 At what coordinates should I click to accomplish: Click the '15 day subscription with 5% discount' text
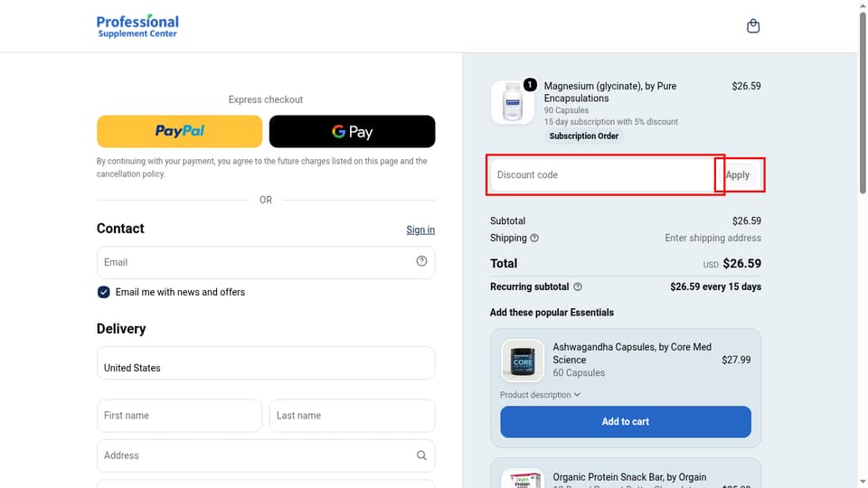tap(610, 122)
